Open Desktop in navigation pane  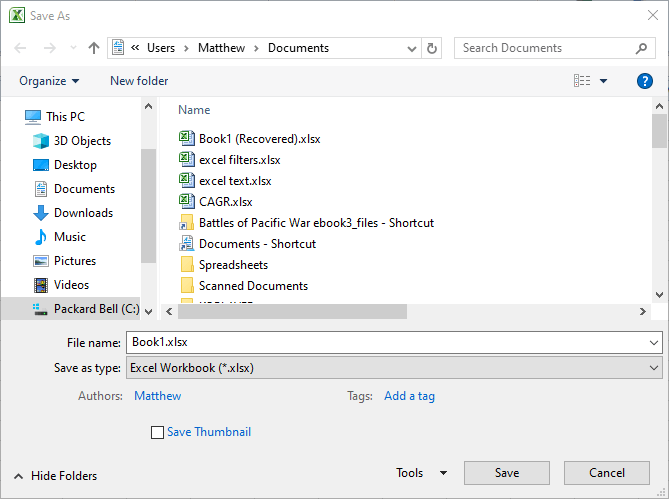[65, 165]
